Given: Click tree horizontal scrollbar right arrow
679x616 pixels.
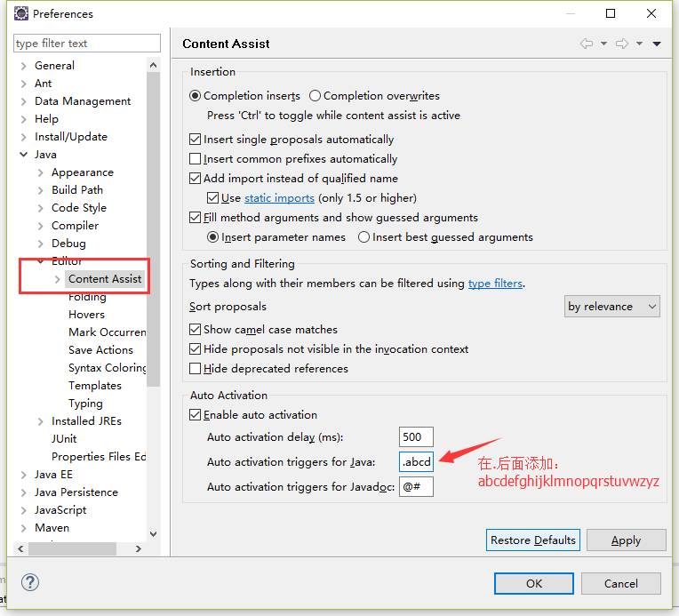Looking at the screenshot, I should coord(138,548).
